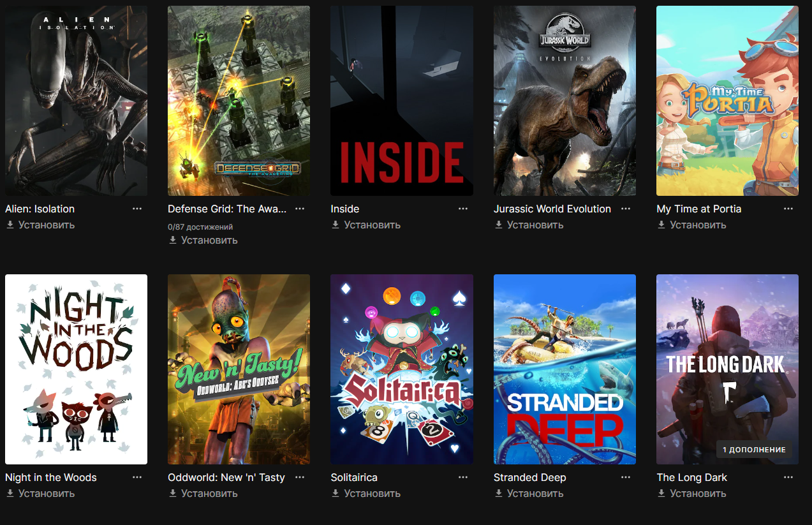The height and width of the screenshot is (525, 812).
Task: Select the Oddworld New 'n' Tasty cover
Action: (239, 369)
